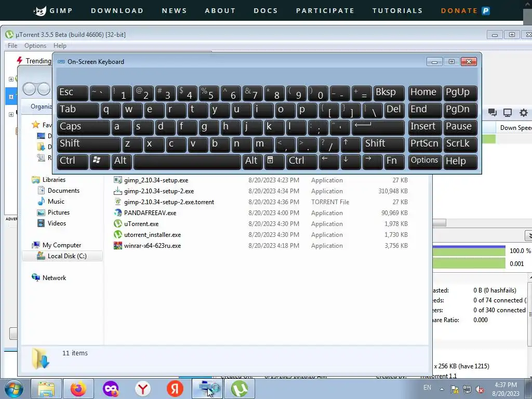Click the PrtScn key on keyboard
This screenshot has height=399, width=532.
pyautogui.click(x=425, y=144)
